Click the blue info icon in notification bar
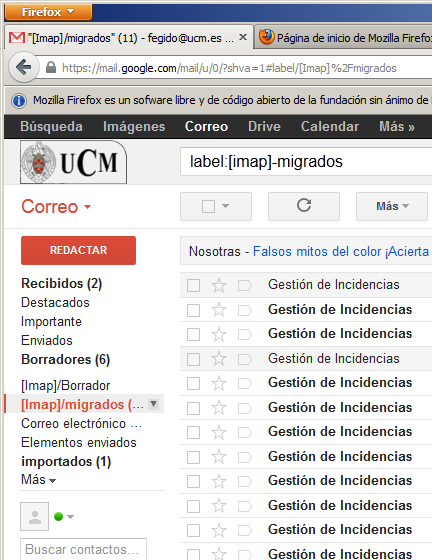This screenshot has height=560, width=432. click(x=19, y=100)
